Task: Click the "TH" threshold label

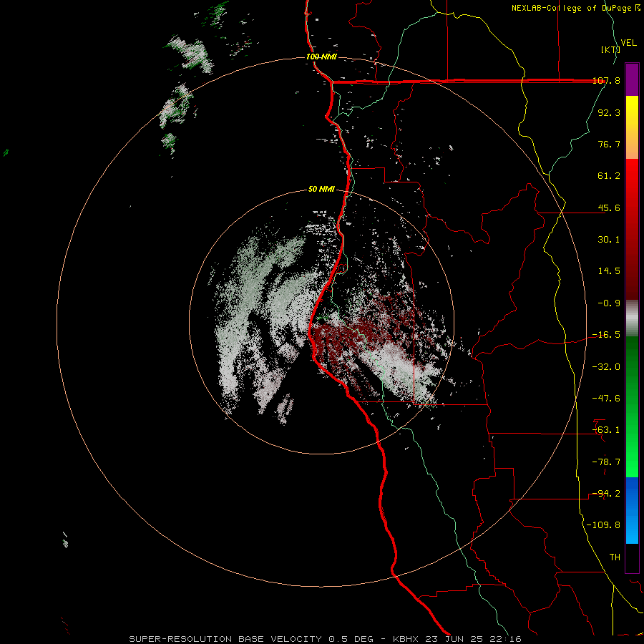Action: pos(615,557)
